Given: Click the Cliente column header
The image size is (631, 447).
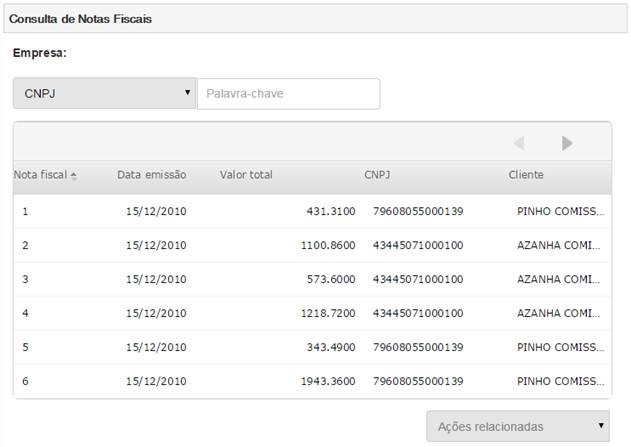Looking at the screenshot, I should tap(526, 175).
